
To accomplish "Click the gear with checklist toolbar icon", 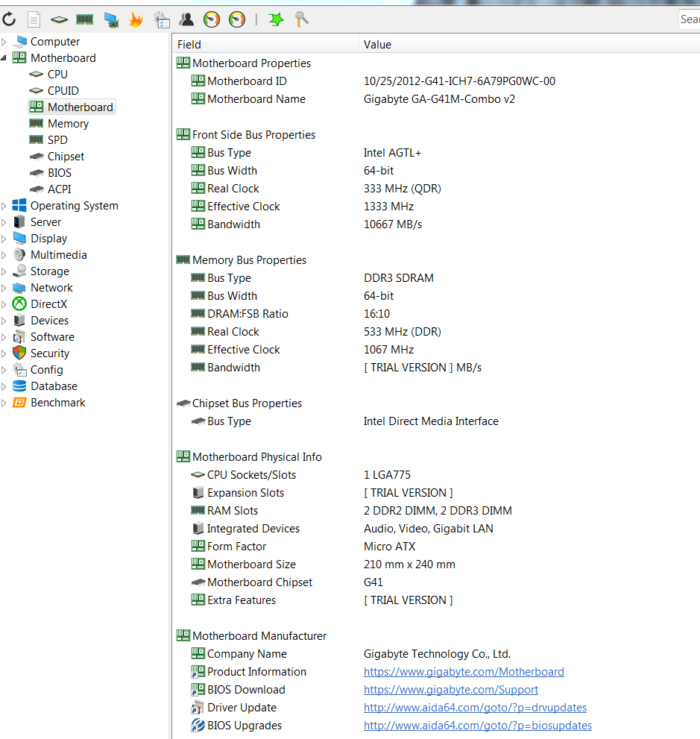I will tap(162, 20).
